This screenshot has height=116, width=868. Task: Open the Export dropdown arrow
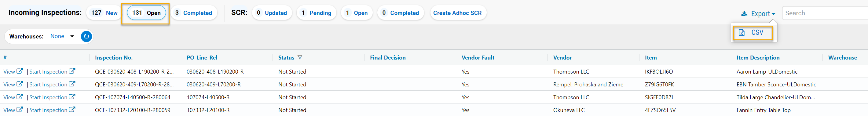[x=773, y=14]
